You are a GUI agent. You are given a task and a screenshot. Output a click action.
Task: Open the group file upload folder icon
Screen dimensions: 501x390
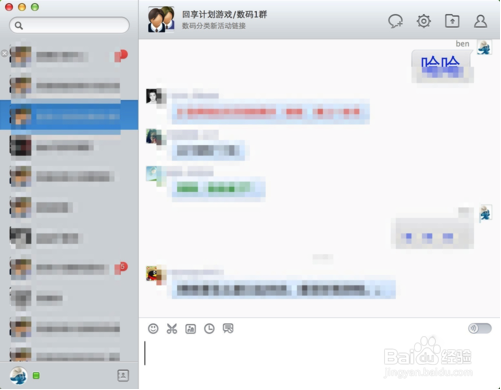tap(452, 21)
